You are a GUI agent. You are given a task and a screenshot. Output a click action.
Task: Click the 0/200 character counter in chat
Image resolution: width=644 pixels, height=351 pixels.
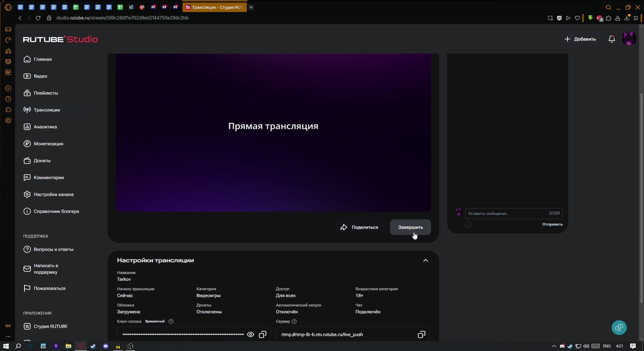pyautogui.click(x=554, y=213)
